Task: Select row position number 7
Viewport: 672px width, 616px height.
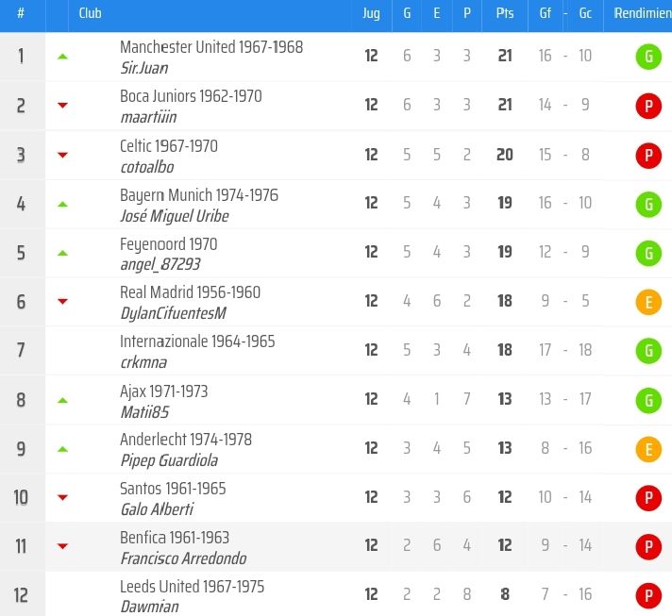Action: pos(21,351)
